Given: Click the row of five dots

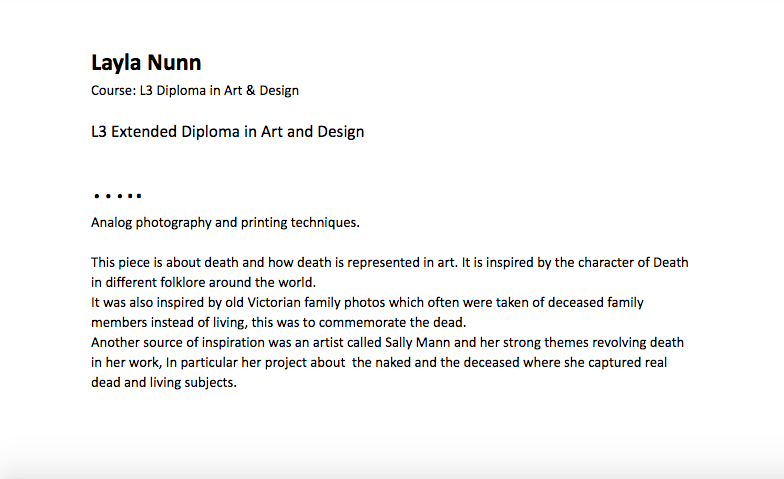Looking at the screenshot, I should click(118, 196).
